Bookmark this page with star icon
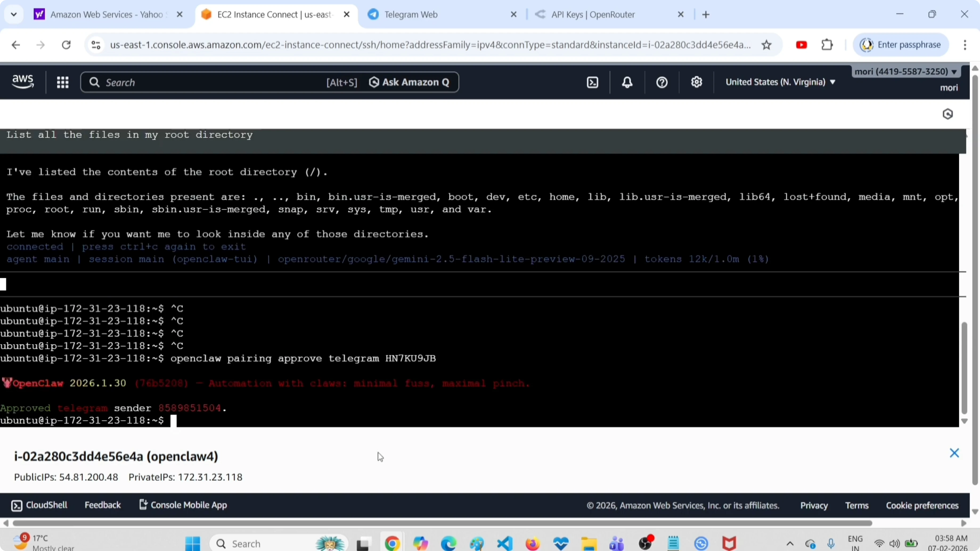Viewport: 980px width, 551px height. pos(766,45)
